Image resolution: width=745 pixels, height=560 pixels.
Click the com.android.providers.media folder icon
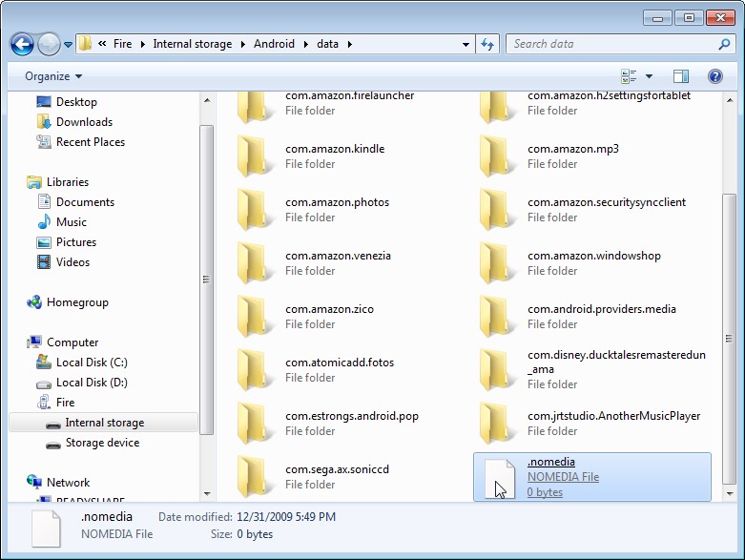497,317
